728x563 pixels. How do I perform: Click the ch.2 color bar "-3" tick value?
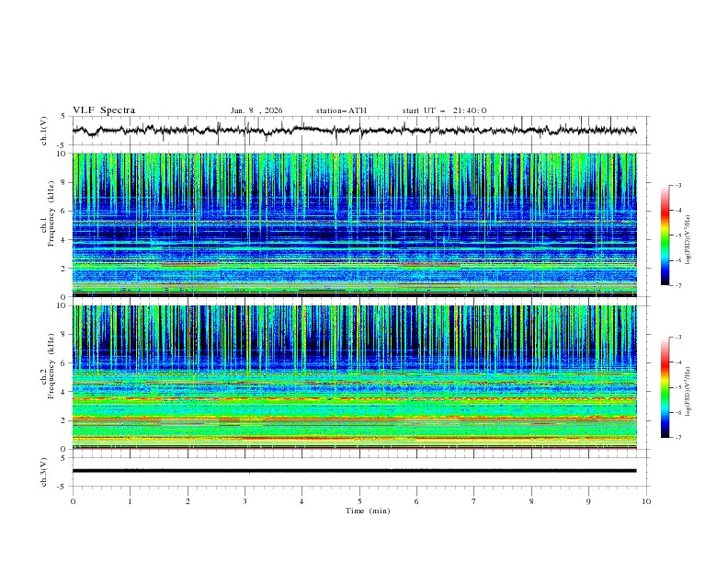pyautogui.click(x=678, y=338)
